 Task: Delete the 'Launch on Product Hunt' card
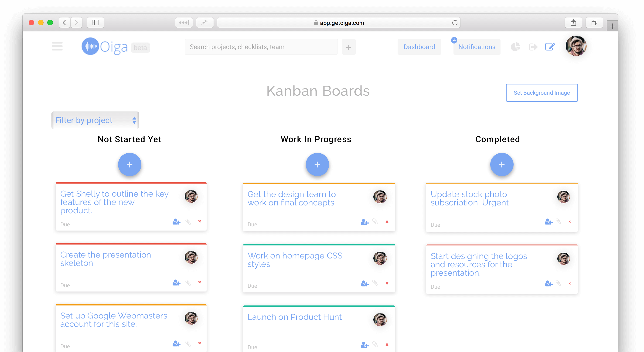pos(387,345)
